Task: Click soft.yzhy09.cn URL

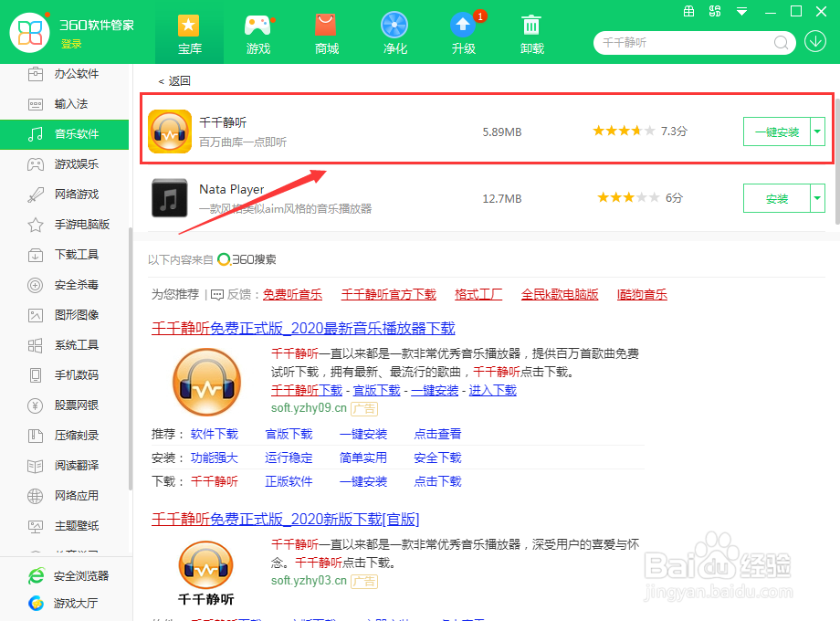Action: (x=309, y=407)
